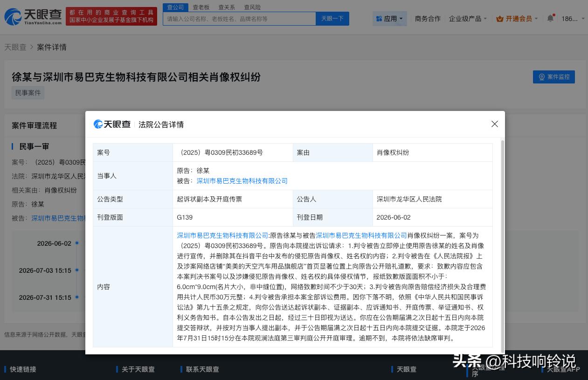Image resolution: width=588 pixels, height=380 pixels.
Task: Open the 186... account dropdown
Action: pos(573,19)
